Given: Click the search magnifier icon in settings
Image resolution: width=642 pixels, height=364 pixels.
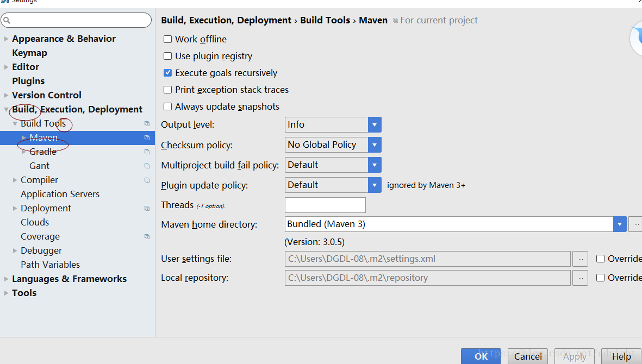Looking at the screenshot, I should [x=7, y=20].
